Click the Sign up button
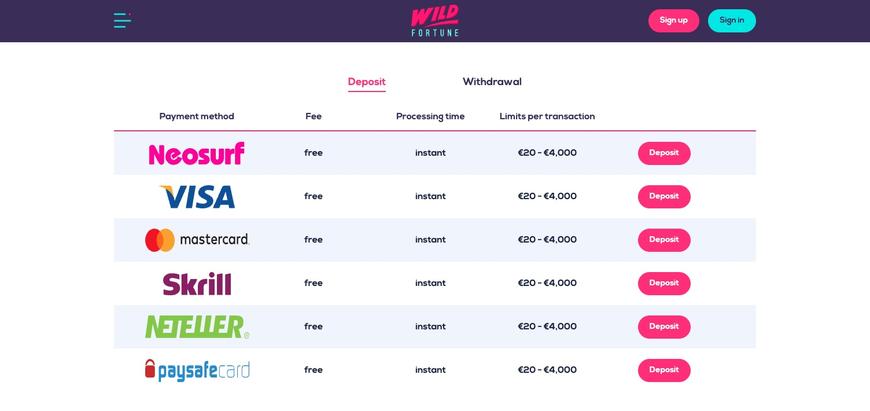Screen dimensions: 870x411 click(674, 21)
